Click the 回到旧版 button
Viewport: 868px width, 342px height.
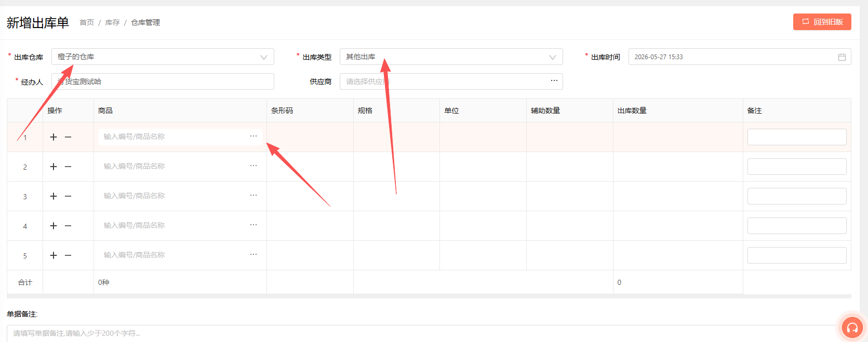(822, 22)
